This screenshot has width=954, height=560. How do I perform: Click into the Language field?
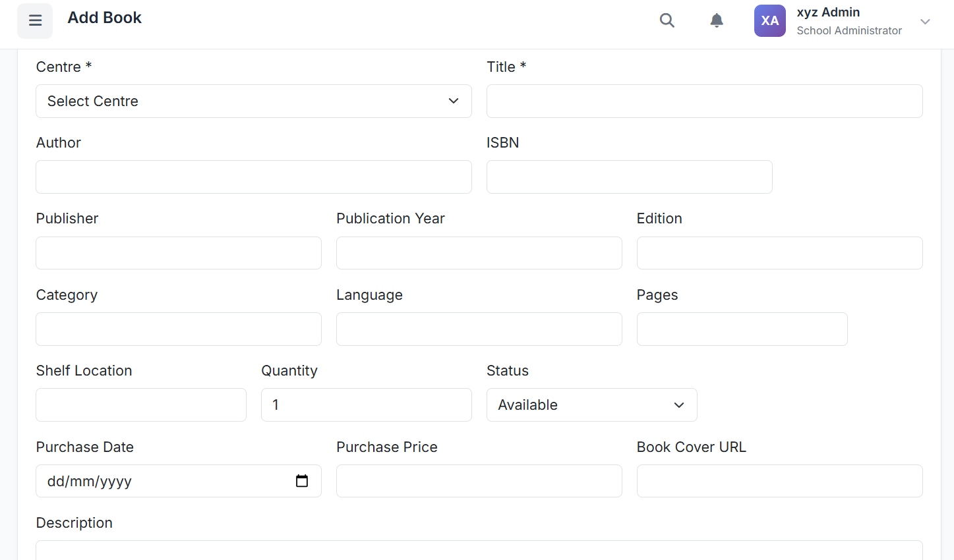coord(479,329)
